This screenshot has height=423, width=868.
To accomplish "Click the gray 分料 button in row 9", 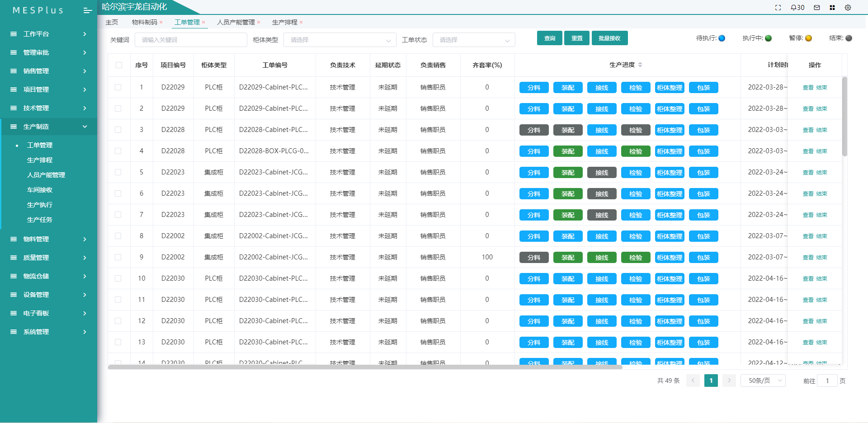I will pyautogui.click(x=534, y=257).
